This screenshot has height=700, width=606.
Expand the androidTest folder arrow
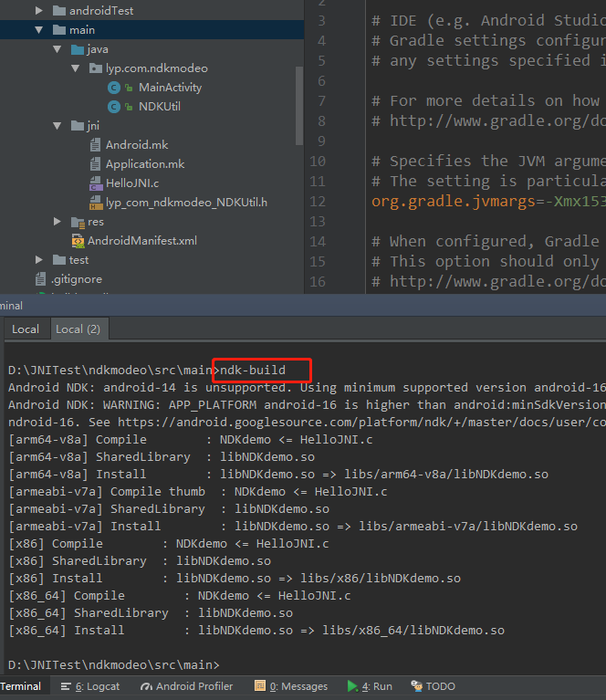(39, 10)
